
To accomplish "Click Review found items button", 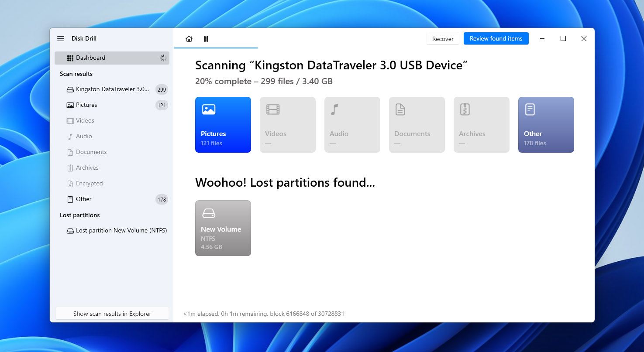I will pyautogui.click(x=496, y=39).
